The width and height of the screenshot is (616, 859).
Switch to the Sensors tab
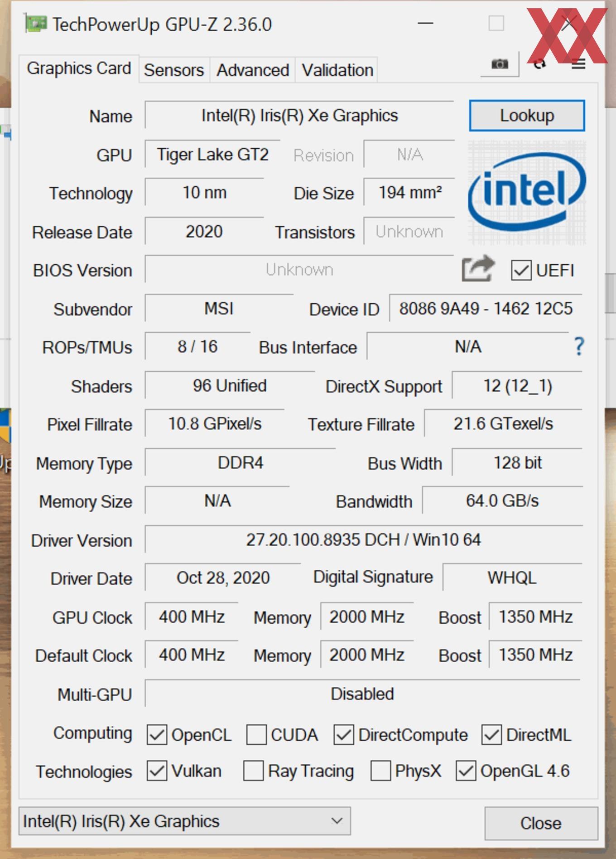point(174,70)
